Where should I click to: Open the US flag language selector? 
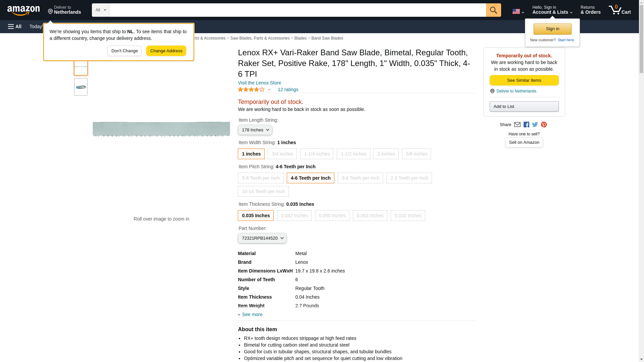[518, 11]
